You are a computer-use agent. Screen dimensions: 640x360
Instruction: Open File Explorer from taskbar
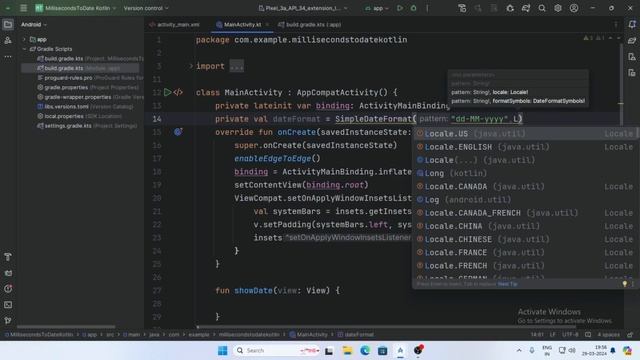(347, 351)
